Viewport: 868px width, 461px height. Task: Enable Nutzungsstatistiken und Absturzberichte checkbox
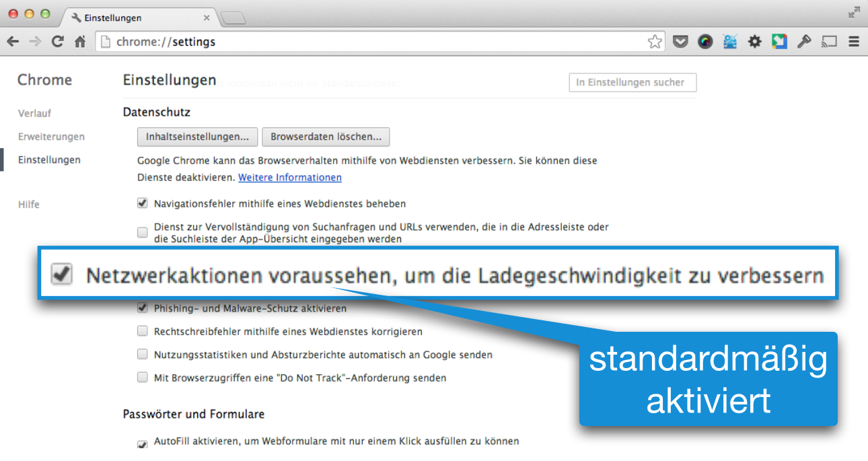coord(142,354)
